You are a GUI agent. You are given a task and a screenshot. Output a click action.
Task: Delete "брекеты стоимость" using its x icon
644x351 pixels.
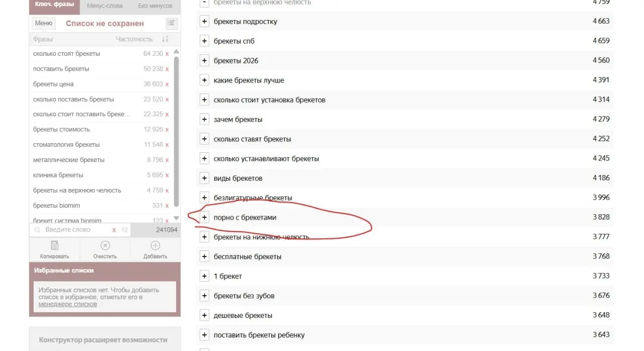(167, 130)
